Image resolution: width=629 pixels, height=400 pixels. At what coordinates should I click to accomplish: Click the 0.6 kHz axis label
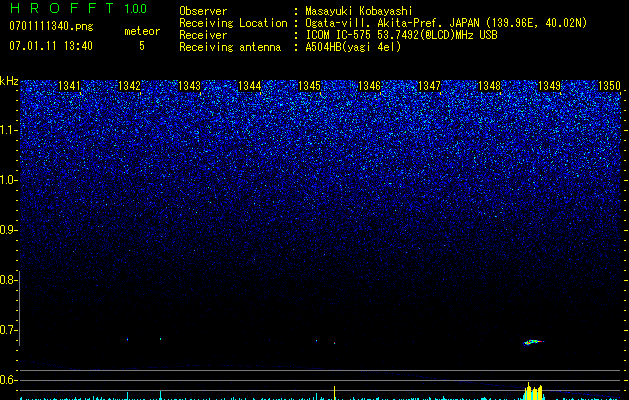click(x=8, y=380)
